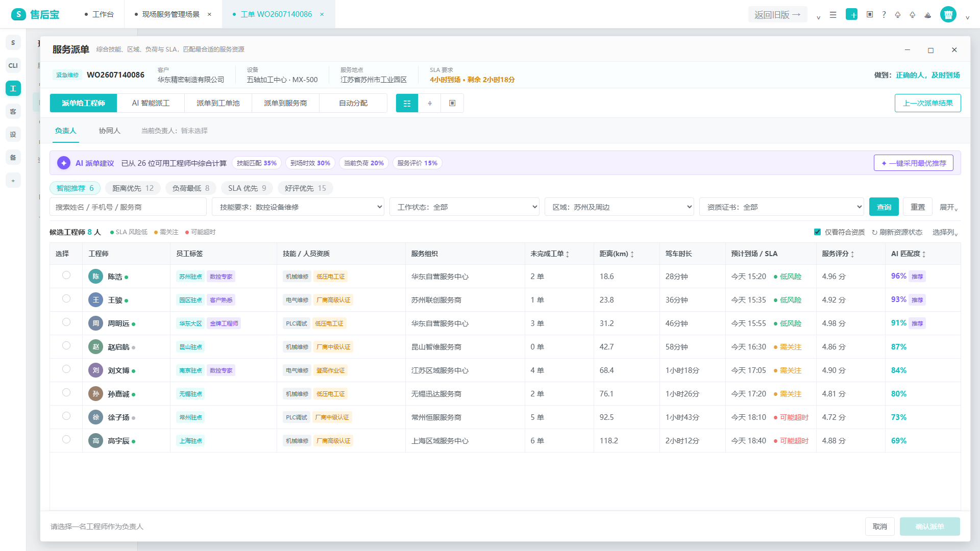
Task: Click 刷新资源状态 link
Action: click(897, 232)
